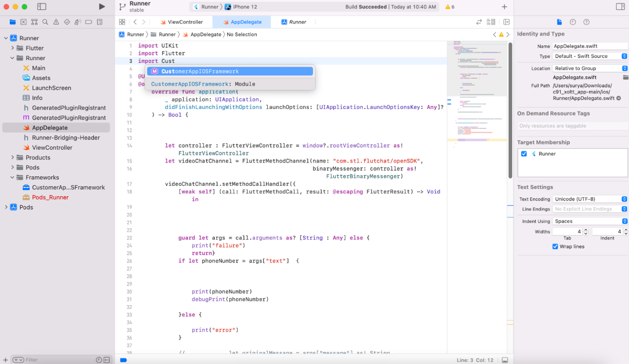
Task: Open the Issue navigator warning triangle icon
Action: pyautogui.click(x=56, y=22)
